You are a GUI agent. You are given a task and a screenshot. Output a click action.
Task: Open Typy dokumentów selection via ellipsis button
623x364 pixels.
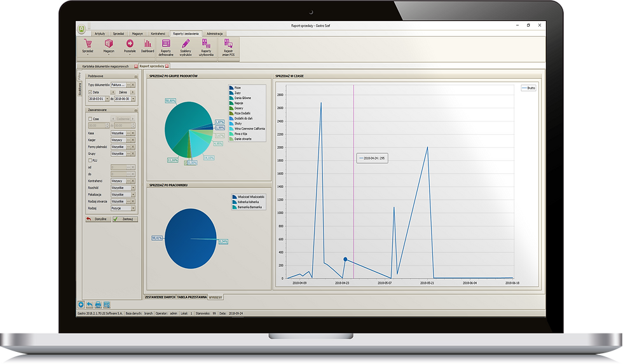[128, 85]
